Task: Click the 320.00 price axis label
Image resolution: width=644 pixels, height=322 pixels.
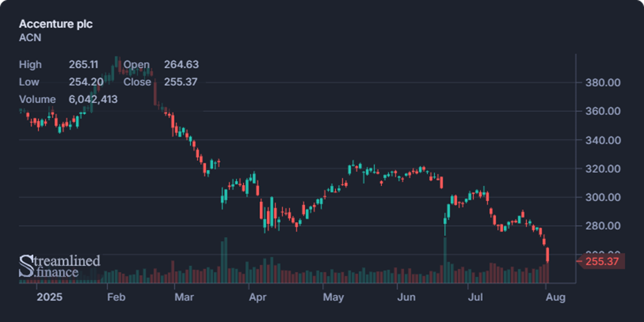Action: click(x=603, y=169)
